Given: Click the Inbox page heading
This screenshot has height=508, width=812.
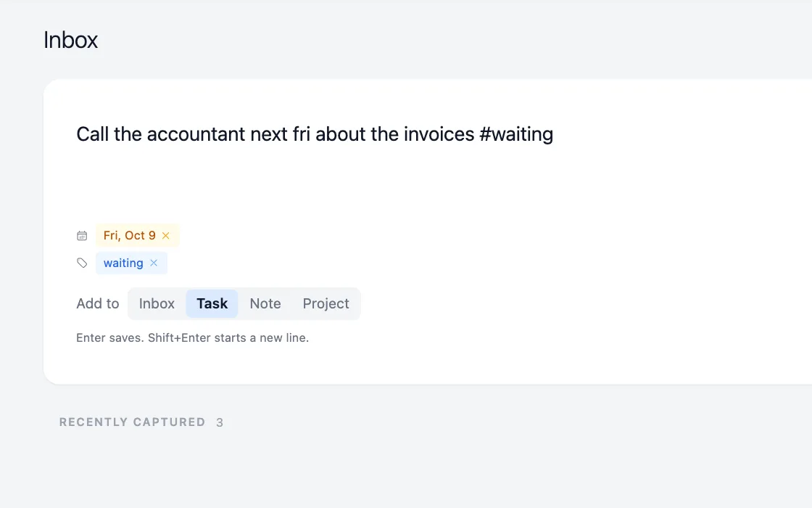Looking at the screenshot, I should (x=70, y=40).
